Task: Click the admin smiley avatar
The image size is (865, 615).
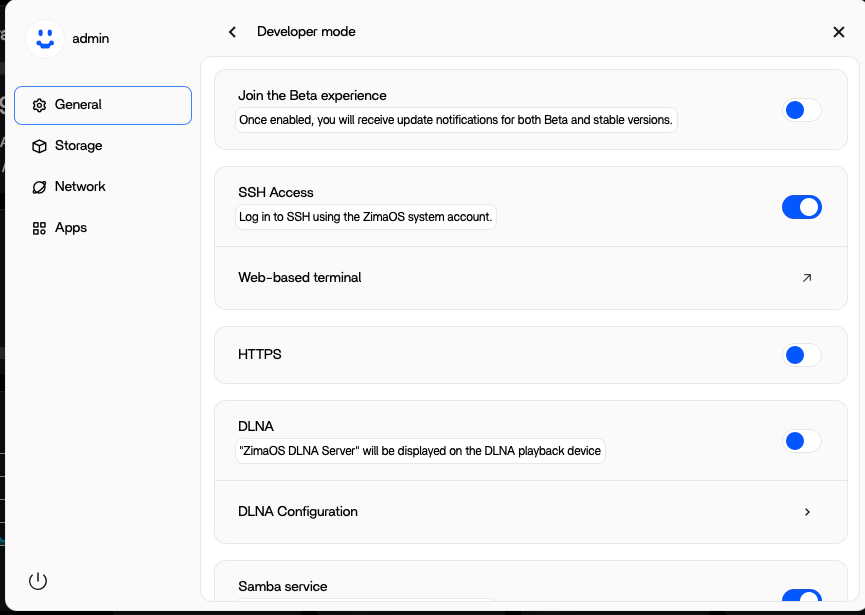Action: pos(43,38)
